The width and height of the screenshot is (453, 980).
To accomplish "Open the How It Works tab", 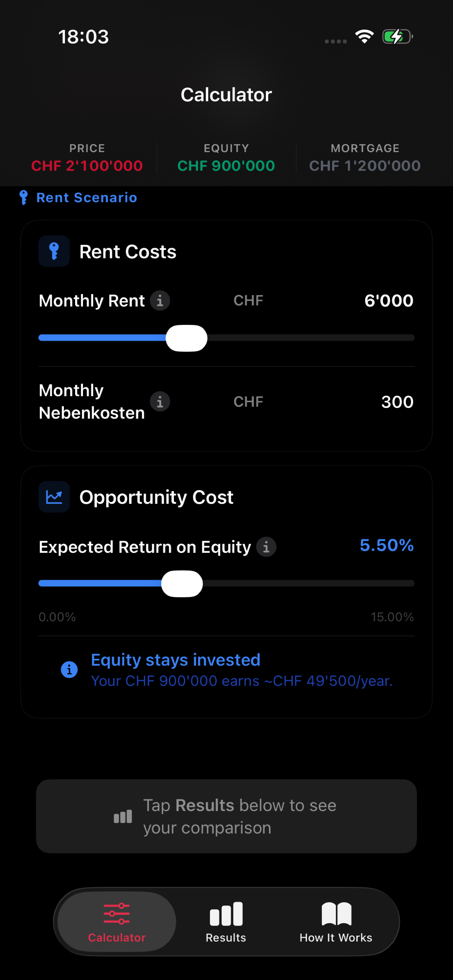I will (336, 922).
